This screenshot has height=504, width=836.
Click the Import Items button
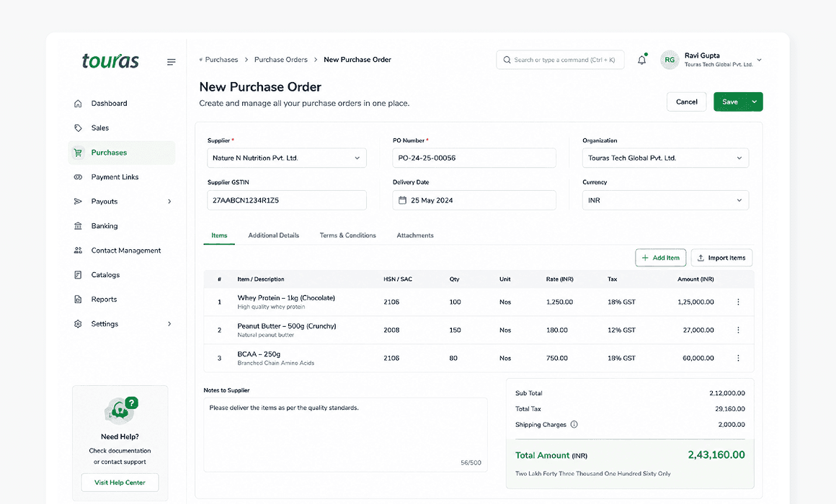click(721, 258)
